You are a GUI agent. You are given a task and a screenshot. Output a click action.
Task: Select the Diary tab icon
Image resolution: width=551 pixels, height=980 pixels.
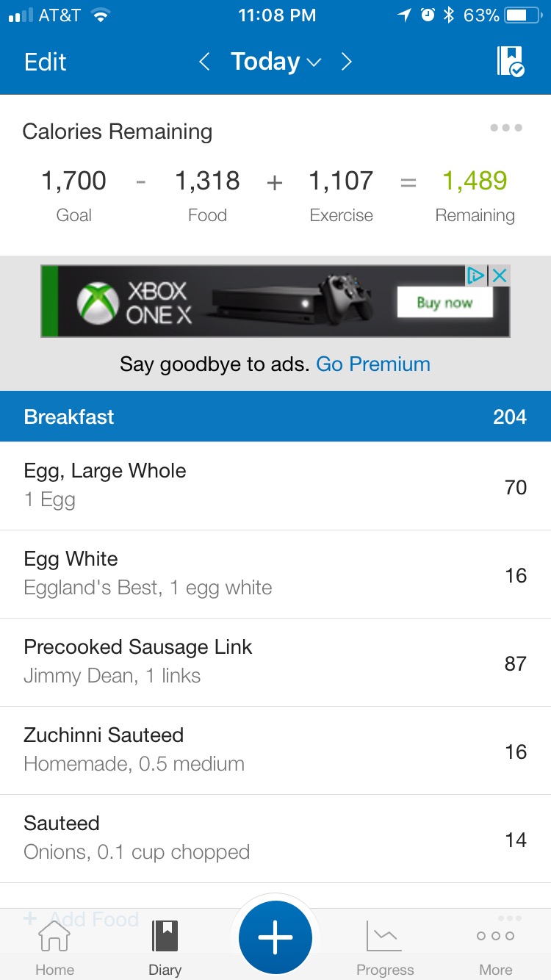tap(165, 936)
